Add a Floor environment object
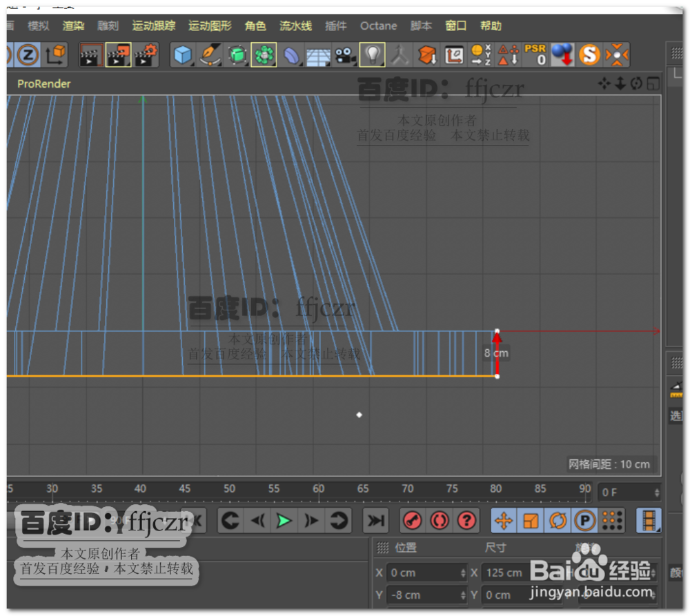 [x=318, y=55]
